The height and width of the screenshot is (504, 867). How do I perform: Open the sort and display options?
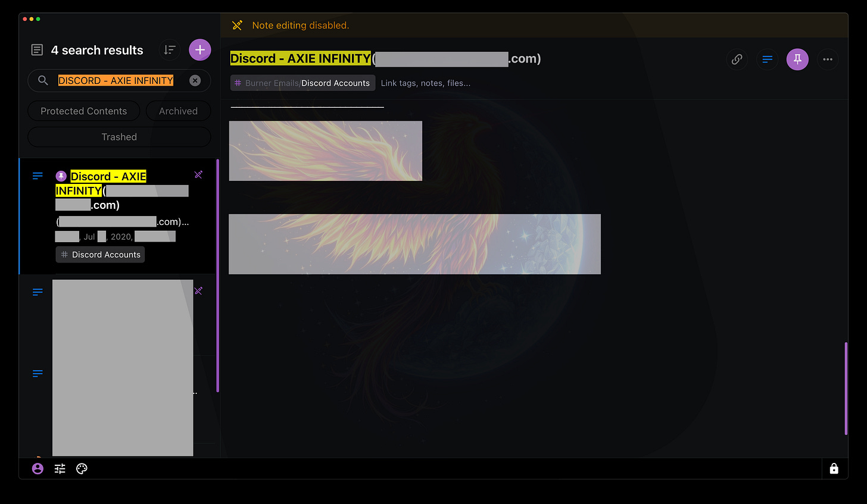coord(170,50)
